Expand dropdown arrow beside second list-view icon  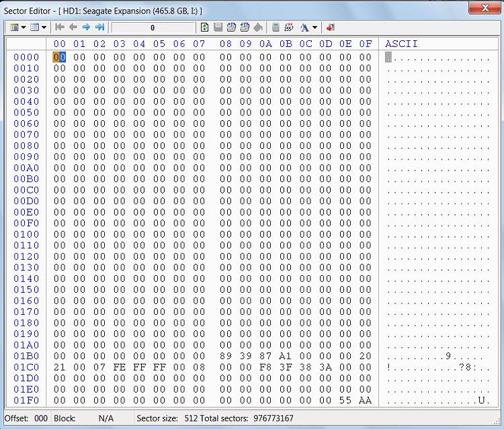tap(44, 28)
